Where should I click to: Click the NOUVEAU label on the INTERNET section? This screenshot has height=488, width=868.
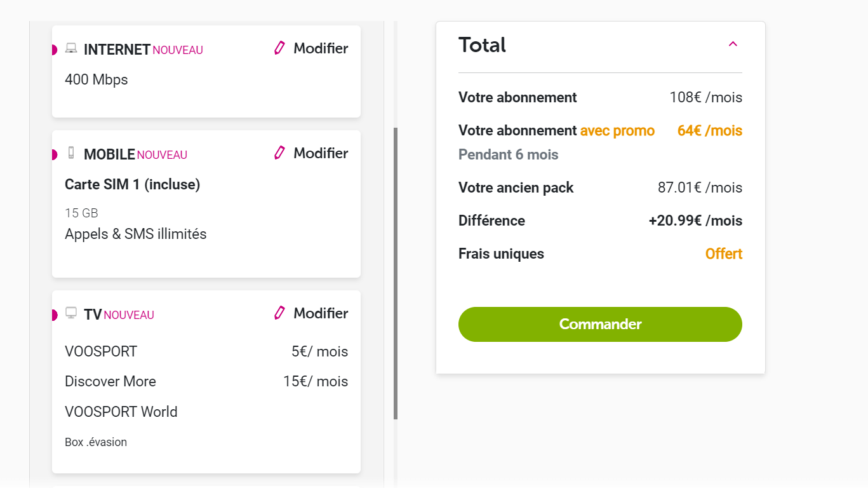(x=177, y=50)
